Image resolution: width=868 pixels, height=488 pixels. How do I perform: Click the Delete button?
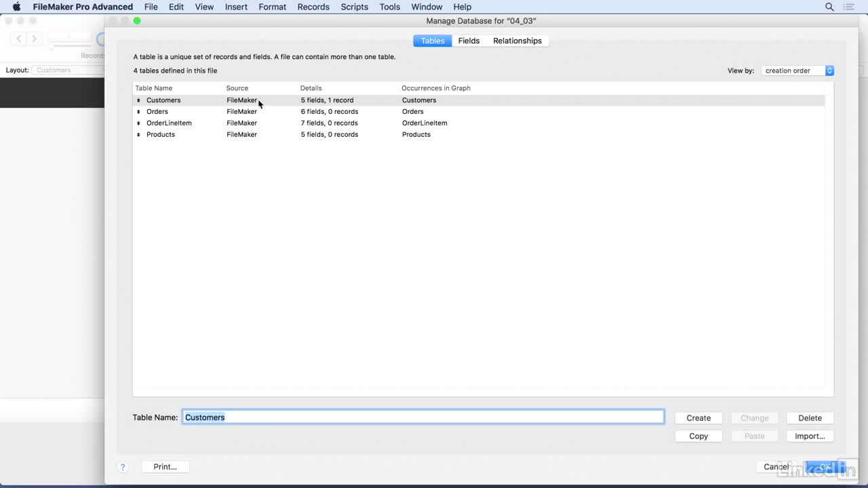point(810,418)
